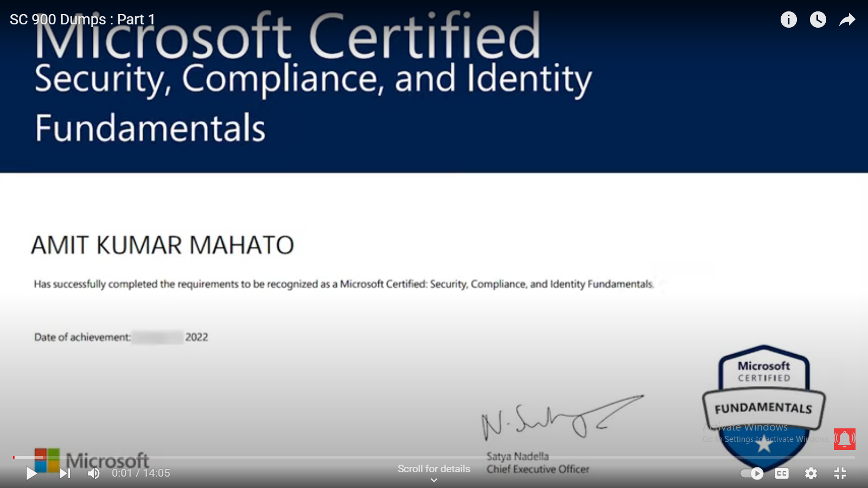Click the name AMIT KUMAR MAHATO

point(163,245)
